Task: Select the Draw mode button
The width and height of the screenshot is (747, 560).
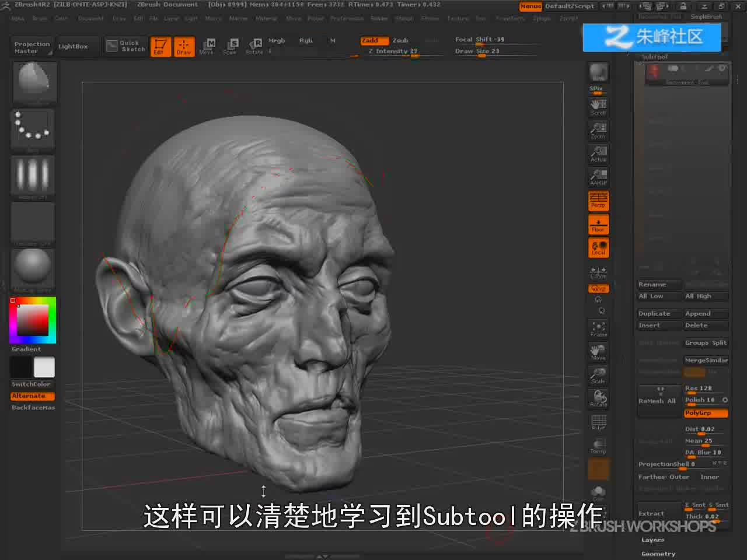Action: 184,47
